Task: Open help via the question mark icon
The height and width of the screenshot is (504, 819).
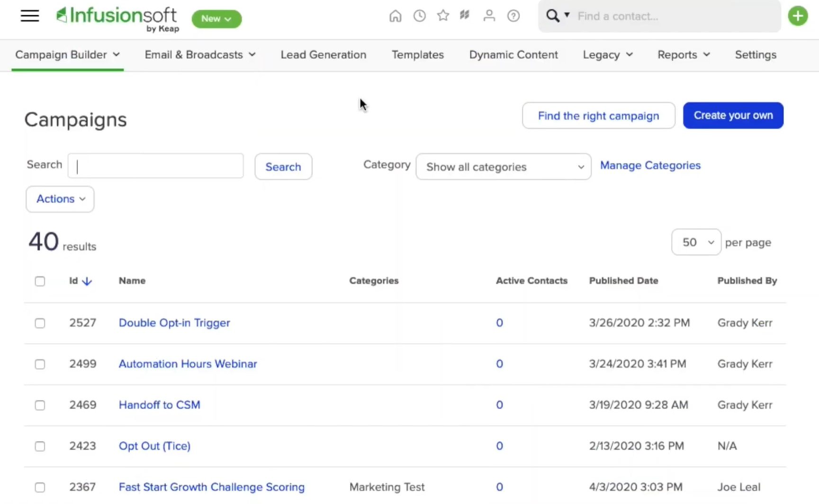Action: tap(513, 16)
